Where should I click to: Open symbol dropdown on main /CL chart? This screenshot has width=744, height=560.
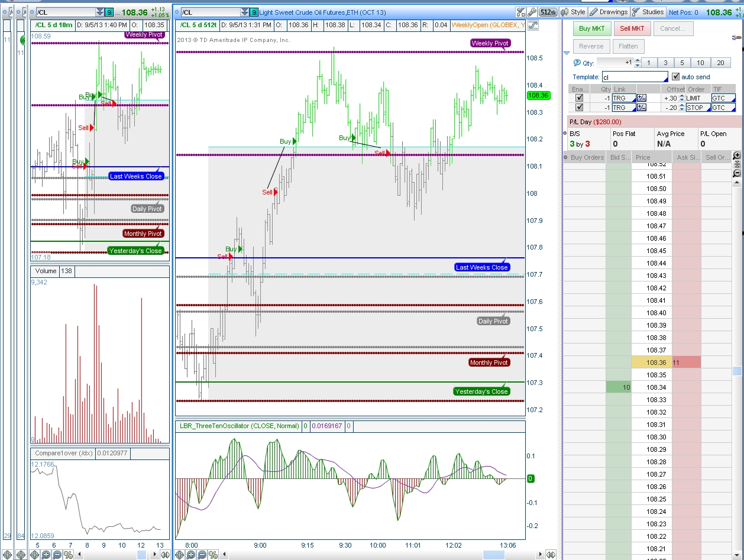pos(245,12)
